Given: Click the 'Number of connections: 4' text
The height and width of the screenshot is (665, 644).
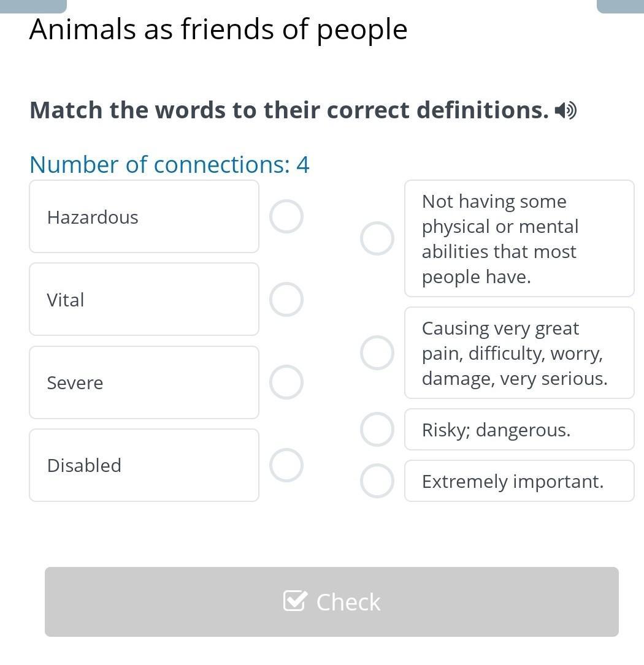Looking at the screenshot, I should [x=169, y=164].
